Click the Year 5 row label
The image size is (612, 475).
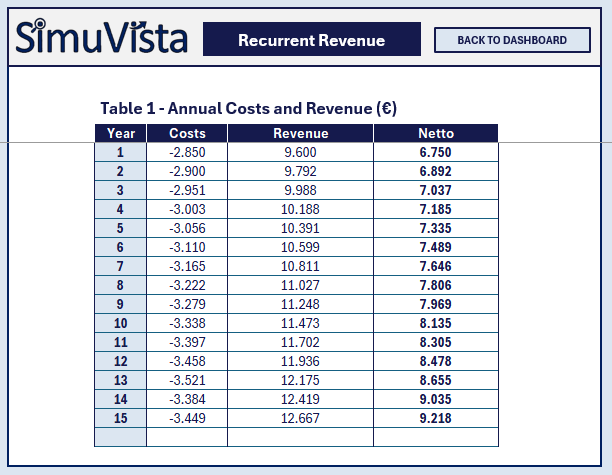click(120, 228)
